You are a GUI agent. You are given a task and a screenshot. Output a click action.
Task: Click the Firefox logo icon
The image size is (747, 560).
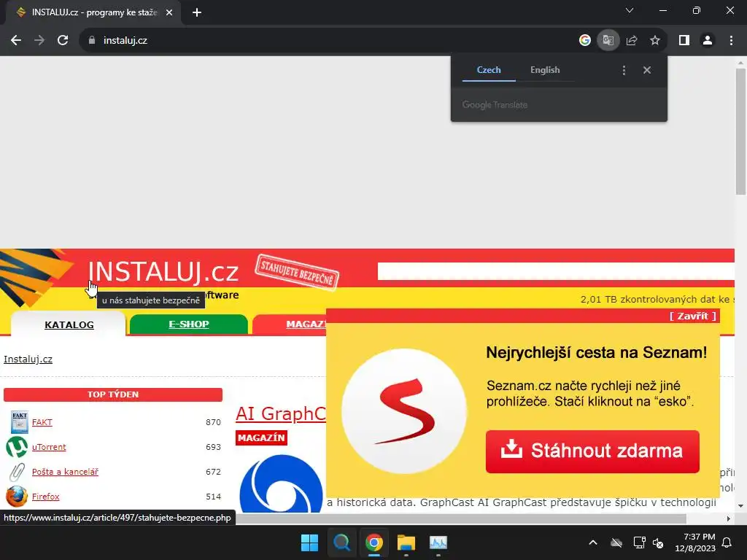17,496
